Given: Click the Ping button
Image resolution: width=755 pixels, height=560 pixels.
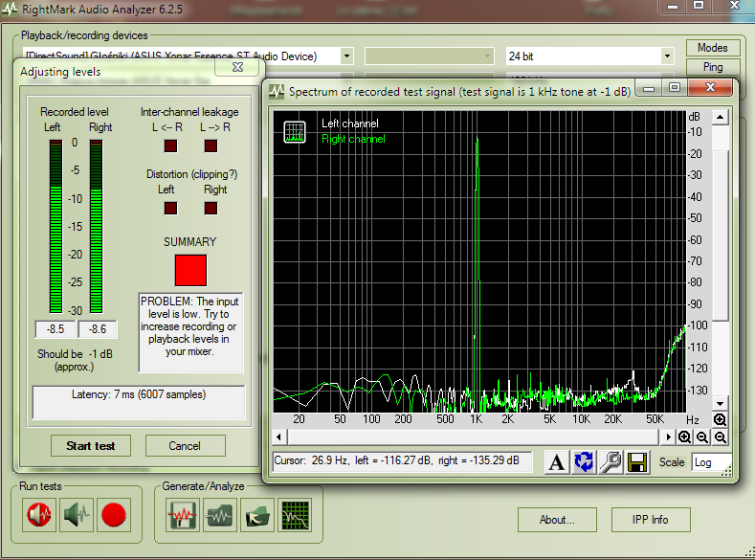Looking at the screenshot, I should click(713, 66).
